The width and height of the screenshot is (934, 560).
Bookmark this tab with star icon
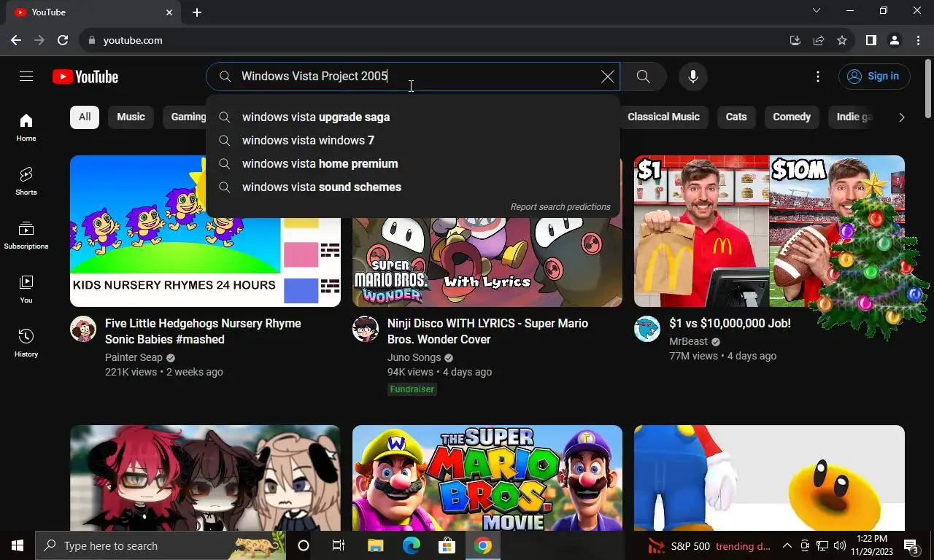842,40
